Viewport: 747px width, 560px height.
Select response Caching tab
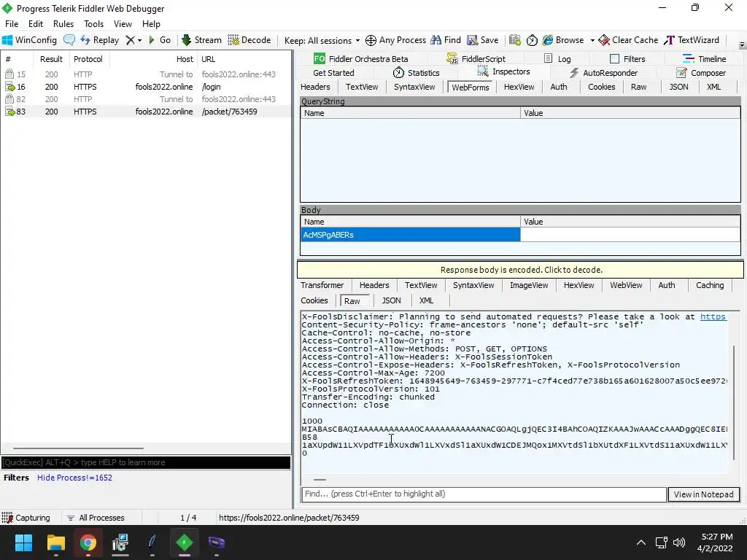709,285
